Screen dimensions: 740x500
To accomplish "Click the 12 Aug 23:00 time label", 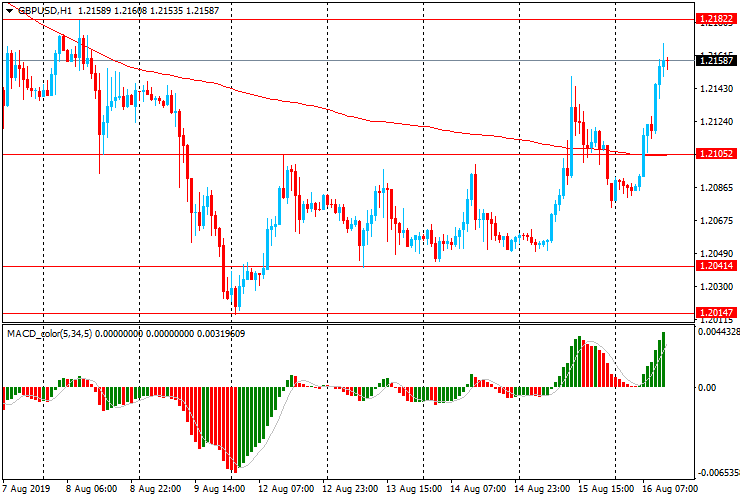I will point(350,489).
